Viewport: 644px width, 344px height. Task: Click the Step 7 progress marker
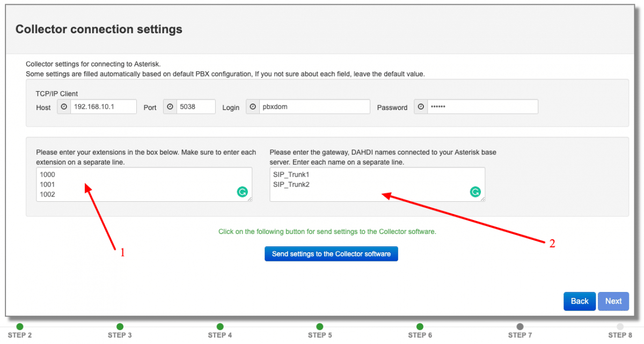(520, 326)
